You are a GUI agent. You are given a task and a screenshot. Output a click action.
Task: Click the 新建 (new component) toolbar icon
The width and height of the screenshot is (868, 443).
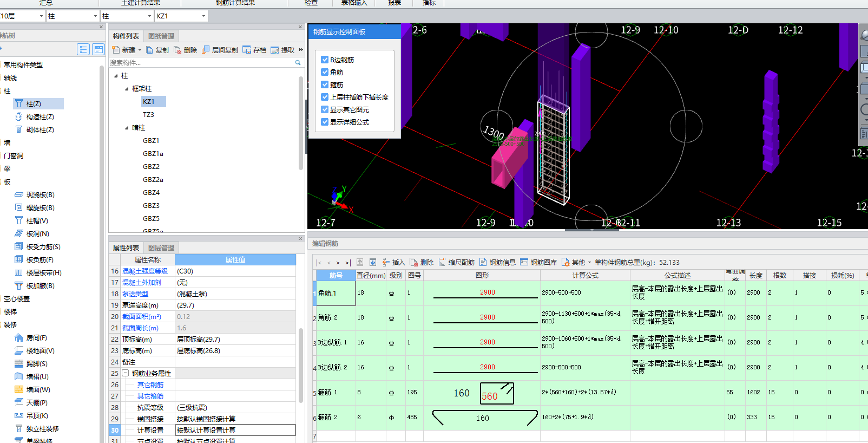tap(116, 50)
